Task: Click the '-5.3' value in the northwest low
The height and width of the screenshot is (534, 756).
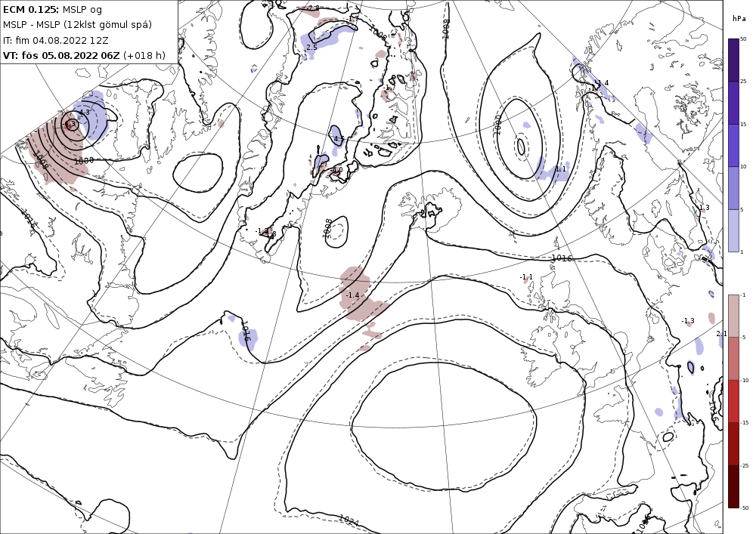Action: (70, 125)
